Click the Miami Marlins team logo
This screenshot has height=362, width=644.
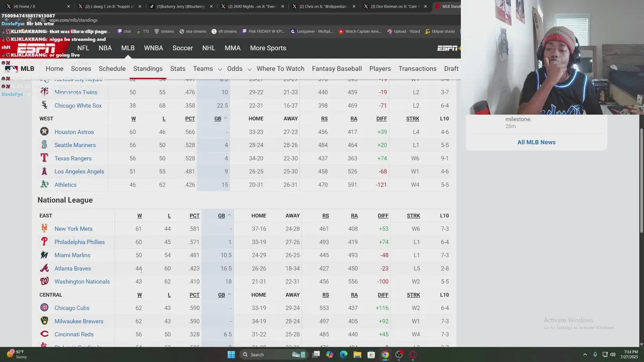pos(44,255)
